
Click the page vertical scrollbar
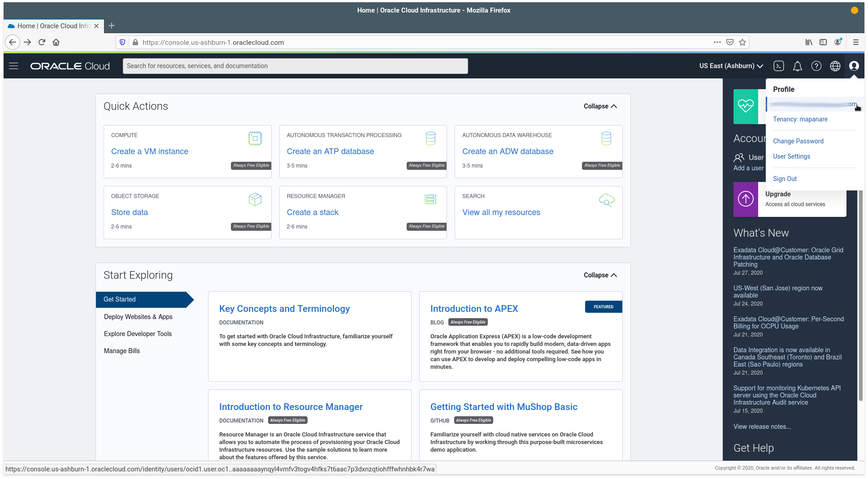(x=860, y=296)
